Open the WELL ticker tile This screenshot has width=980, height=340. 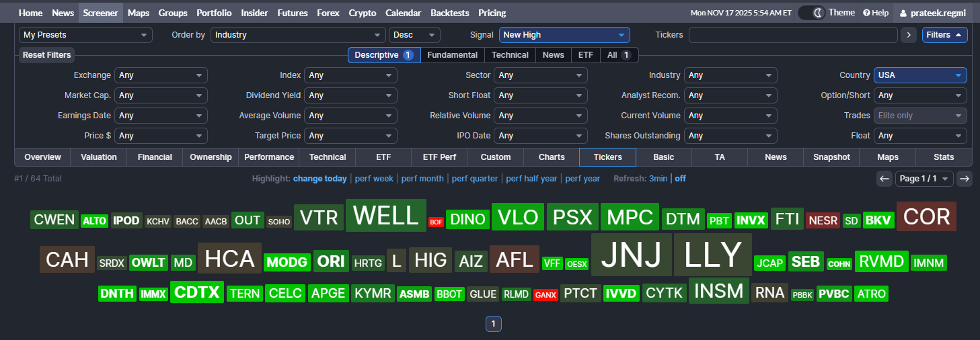(x=386, y=216)
